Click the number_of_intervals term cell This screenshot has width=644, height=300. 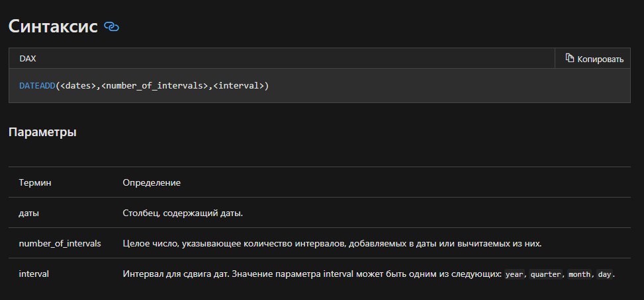(60, 243)
